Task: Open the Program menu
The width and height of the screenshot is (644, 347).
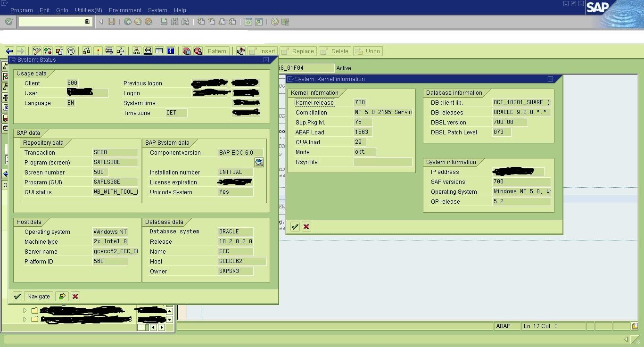Action: click(22, 10)
